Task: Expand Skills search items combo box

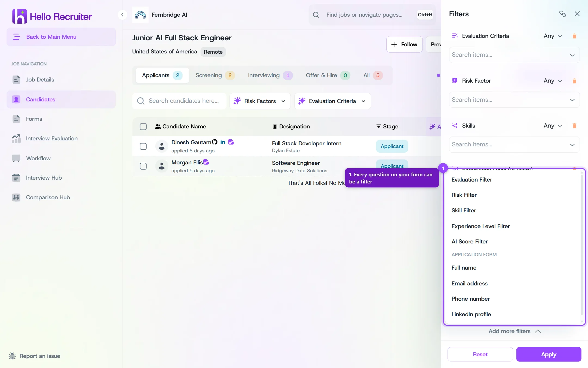Action: pos(514,144)
